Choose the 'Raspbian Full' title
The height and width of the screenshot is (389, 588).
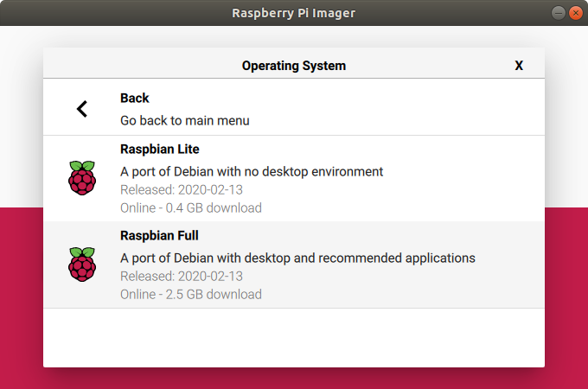pos(159,236)
